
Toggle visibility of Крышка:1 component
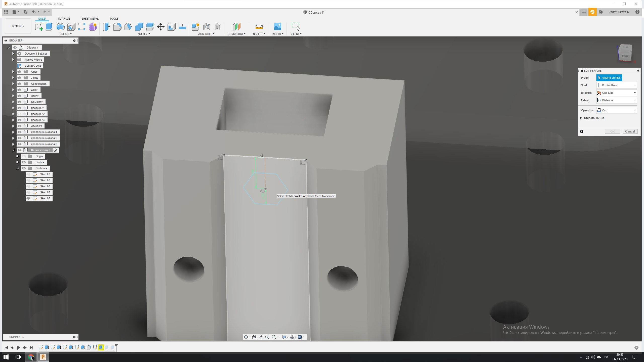(19, 102)
